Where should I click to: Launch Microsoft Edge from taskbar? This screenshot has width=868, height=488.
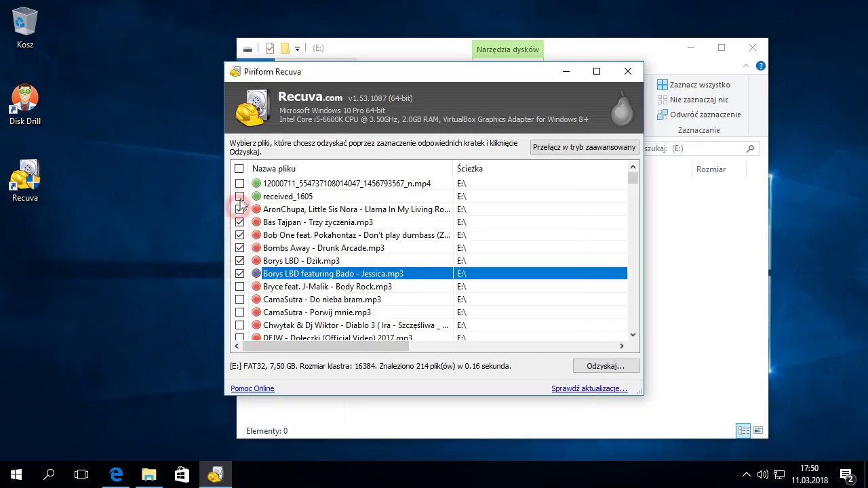pos(116,475)
